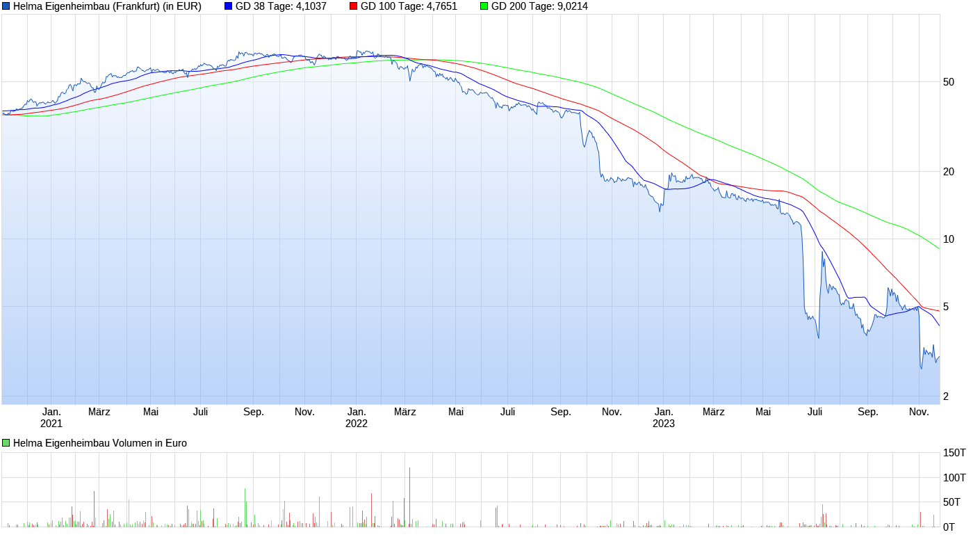Image resolution: width=980 pixels, height=537 pixels.
Task: Click the '2' price axis label
Action: (946, 396)
